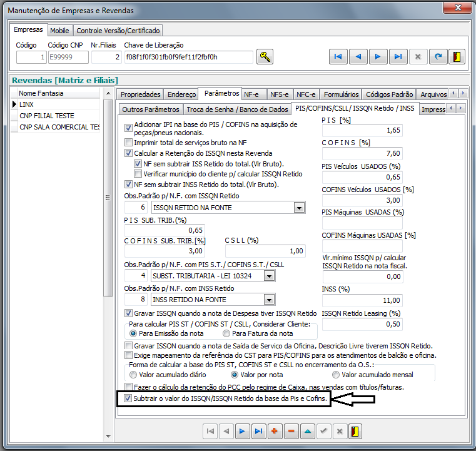476x451 pixels.
Task: Toggle Adicionar IPI na base do PIS/COFINS checkbox
Action: tap(128, 128)
